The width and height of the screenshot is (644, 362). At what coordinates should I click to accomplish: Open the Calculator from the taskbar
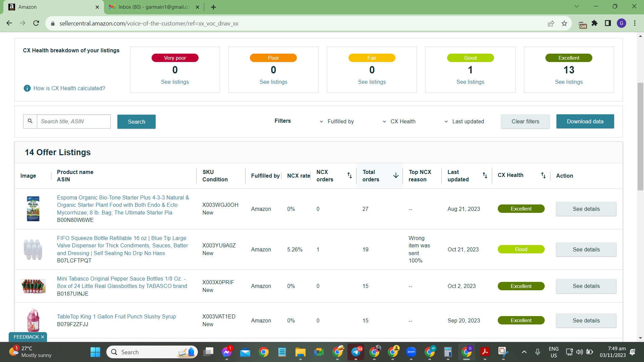(448, 352)
